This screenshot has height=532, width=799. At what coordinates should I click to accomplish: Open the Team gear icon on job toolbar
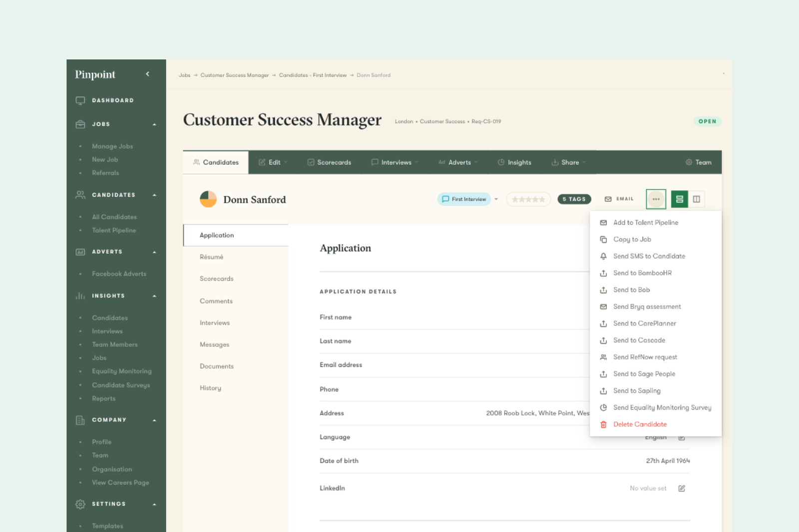click(689, 162)
